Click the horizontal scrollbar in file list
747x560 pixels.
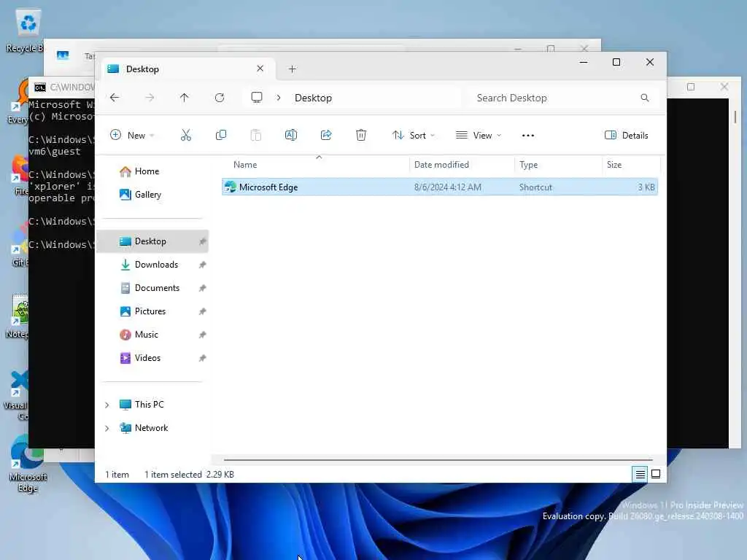tap(438, 460)
